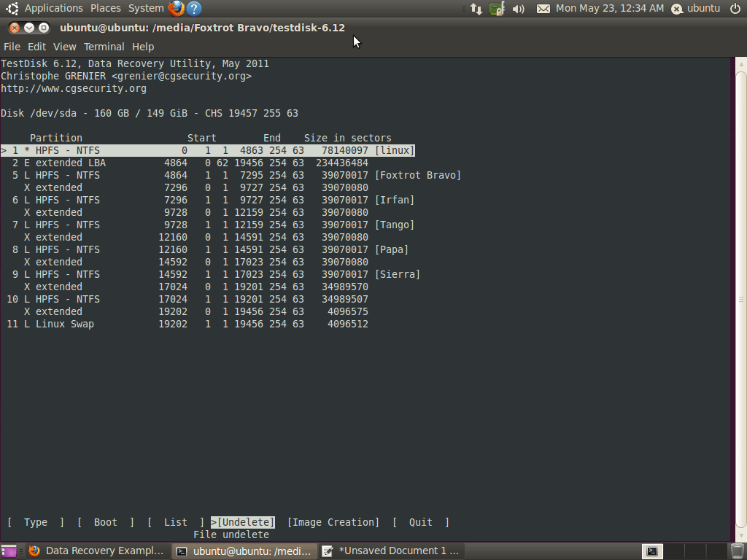The image size is (747, 560).
Task: Open the mail envelope indicator
Action: (x=543, y=9)
